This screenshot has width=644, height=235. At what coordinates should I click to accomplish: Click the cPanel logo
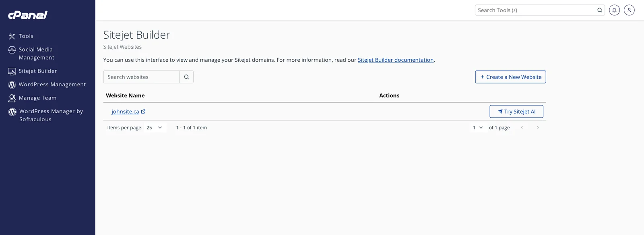(x=28, y=15)
